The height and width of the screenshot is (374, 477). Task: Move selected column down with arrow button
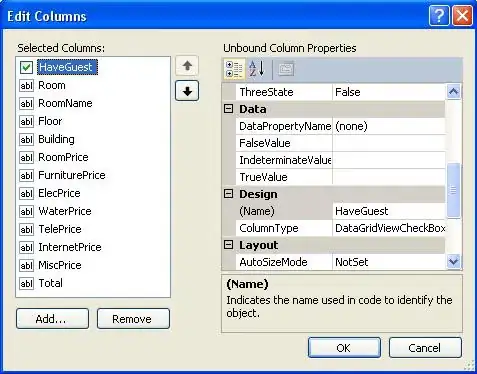click(x=187, y=91)
